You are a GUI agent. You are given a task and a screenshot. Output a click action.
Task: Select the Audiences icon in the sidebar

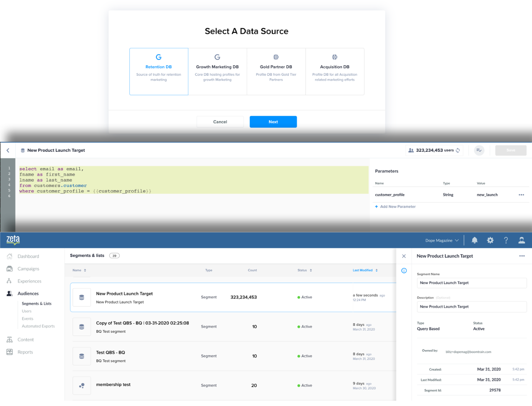coord(9,293)
